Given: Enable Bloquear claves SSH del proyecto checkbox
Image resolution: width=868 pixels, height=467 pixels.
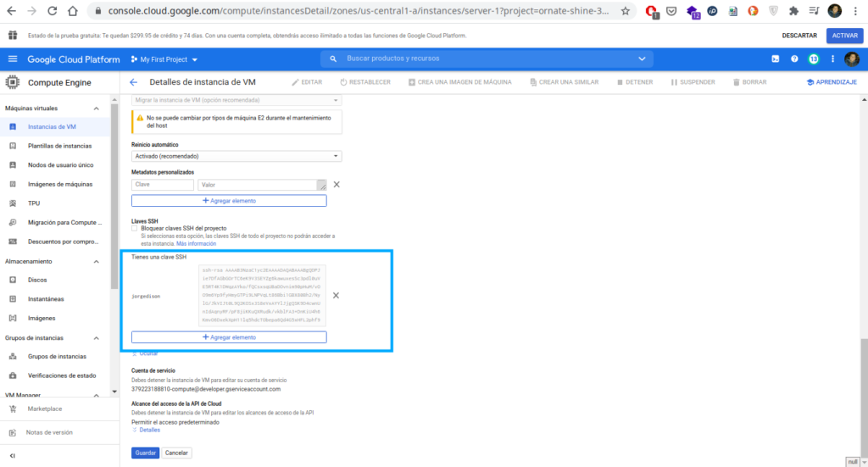Looking at the screenshot, I should click(135, 228).
